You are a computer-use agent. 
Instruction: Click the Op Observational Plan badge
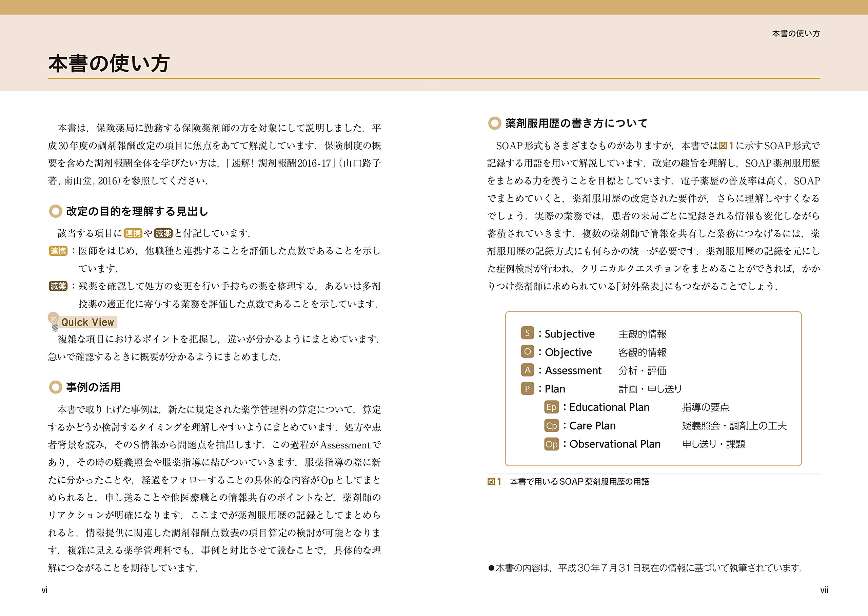(x=552, y=444)
